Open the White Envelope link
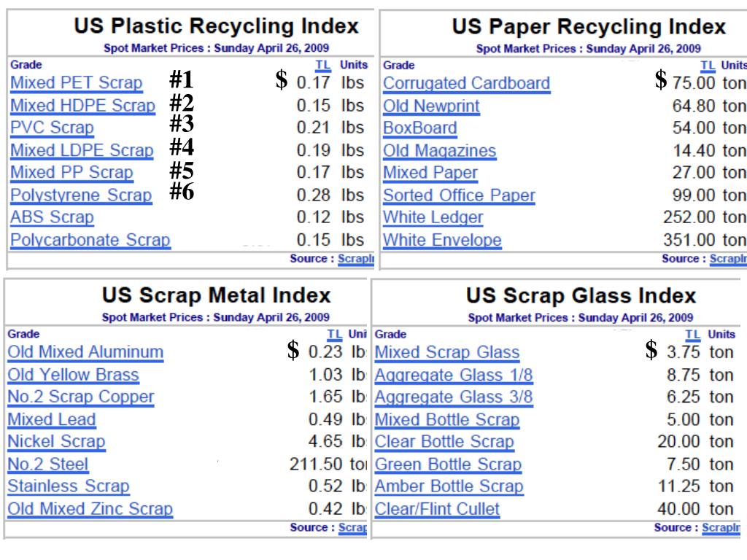 [443, 239]
